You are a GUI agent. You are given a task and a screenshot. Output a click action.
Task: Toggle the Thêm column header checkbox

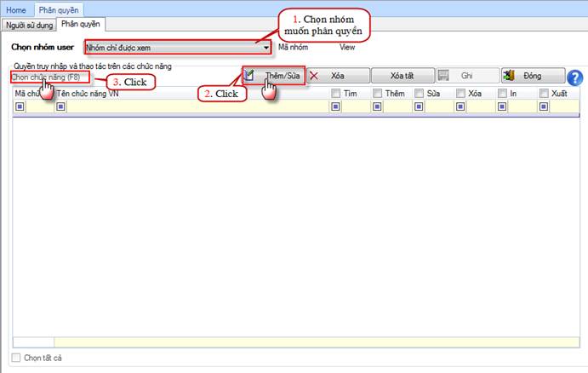[x=377, y=93]
